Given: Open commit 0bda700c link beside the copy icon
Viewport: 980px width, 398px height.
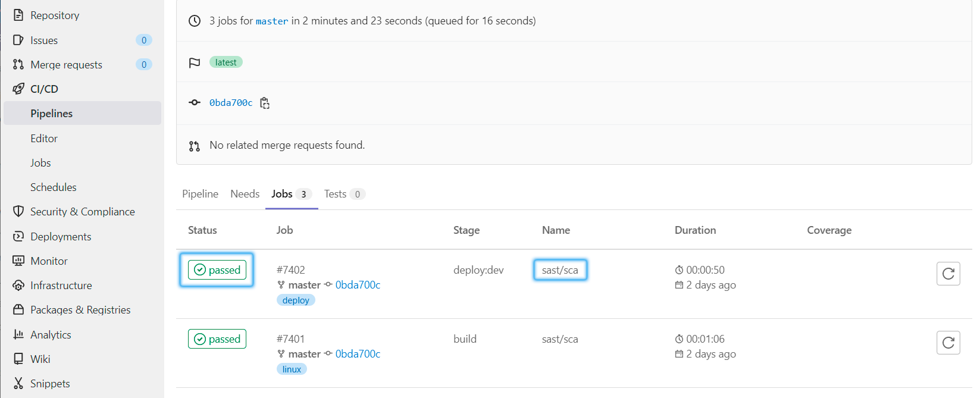Looking at the screenshot, I should [231, 103].
